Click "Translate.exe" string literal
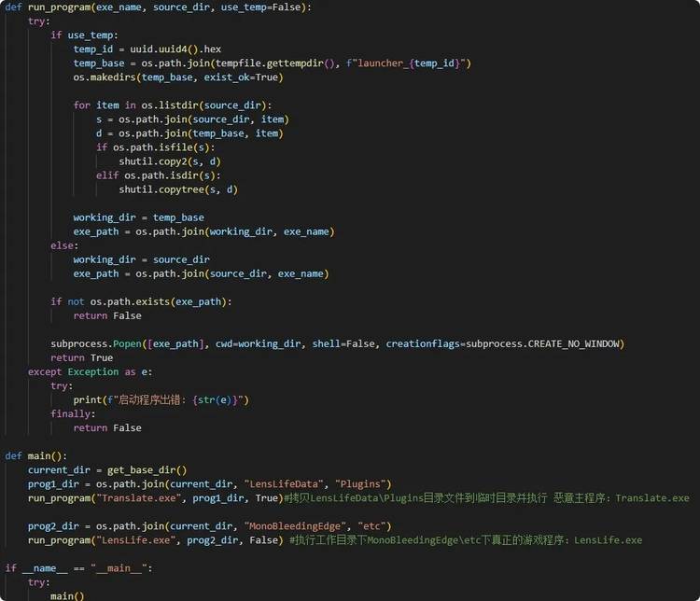The image size is (700, 601). point(138,498)
